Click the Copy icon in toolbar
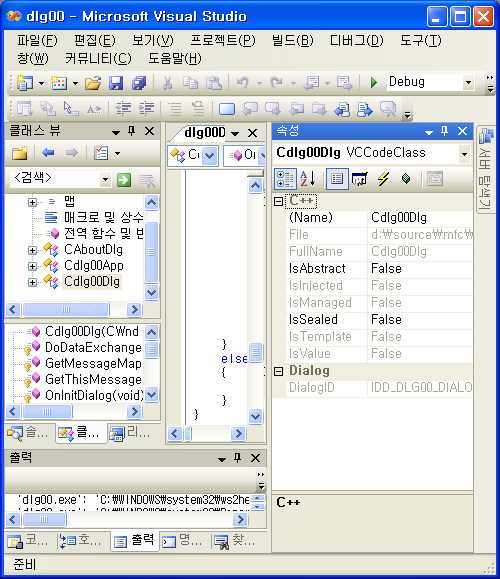 click(191, 83)
